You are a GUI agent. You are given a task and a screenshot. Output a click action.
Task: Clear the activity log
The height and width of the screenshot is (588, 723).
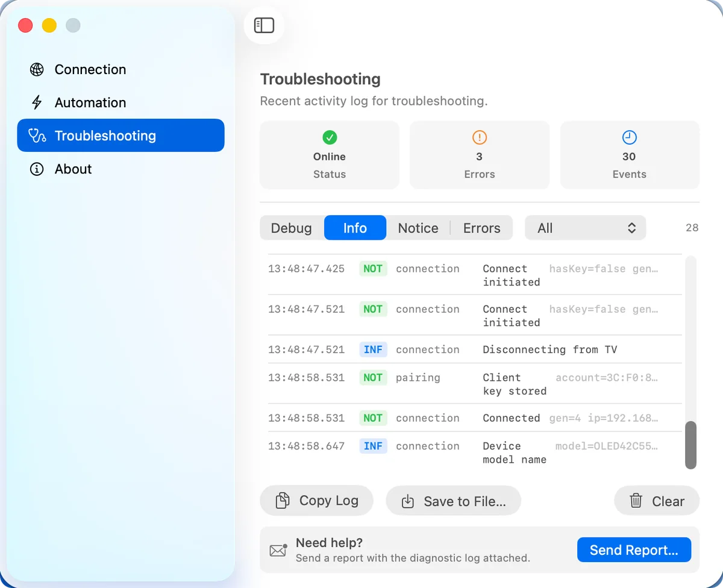click(657, 501)
